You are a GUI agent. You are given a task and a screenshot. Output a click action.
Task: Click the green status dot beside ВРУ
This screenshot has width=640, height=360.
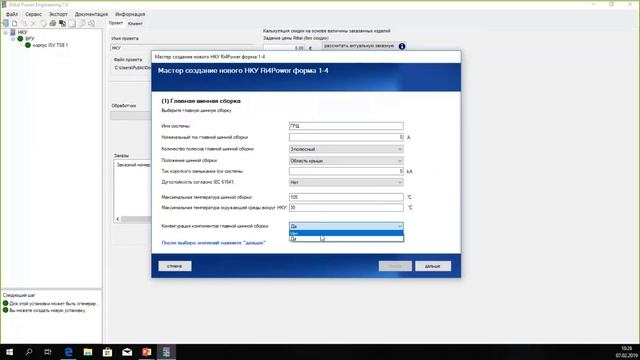20,38
